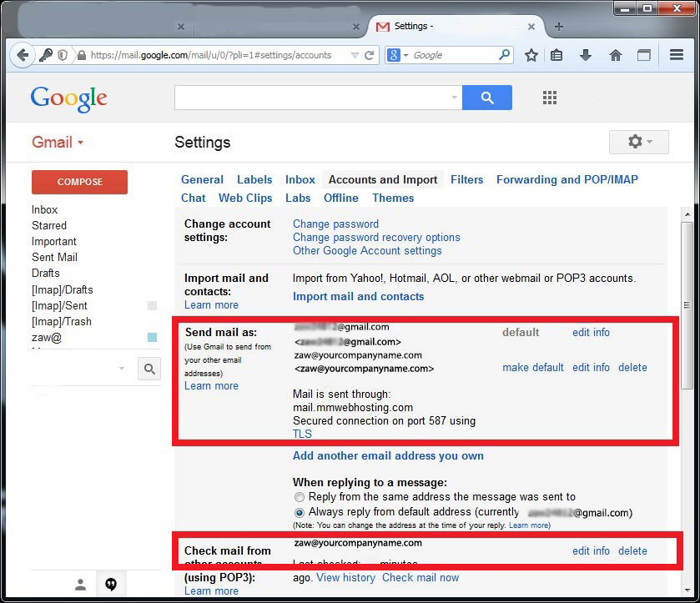The height and width of the screenshot is (603, 700).
Task: Click the settings scrollbar down arrow
Action: (x=687, y=590)
